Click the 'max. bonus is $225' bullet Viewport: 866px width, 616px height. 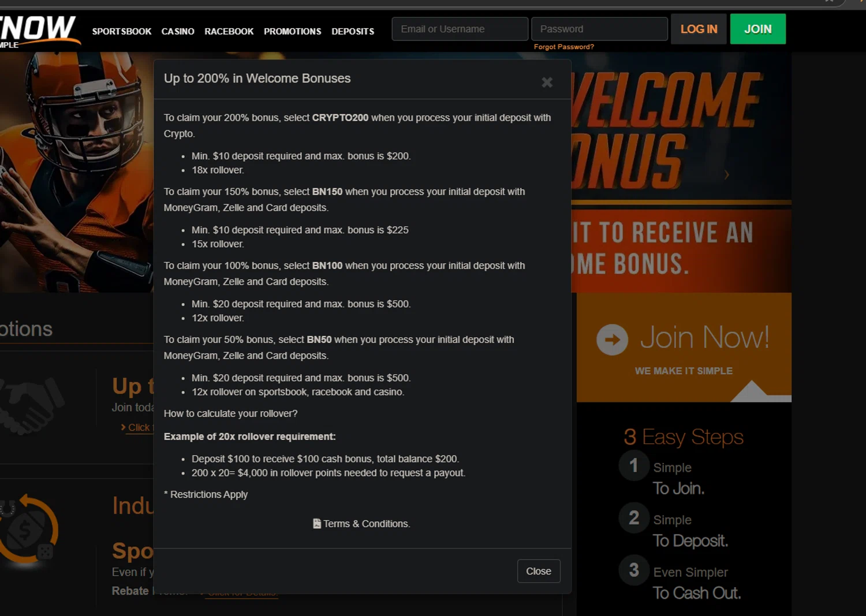coord(300,230)
